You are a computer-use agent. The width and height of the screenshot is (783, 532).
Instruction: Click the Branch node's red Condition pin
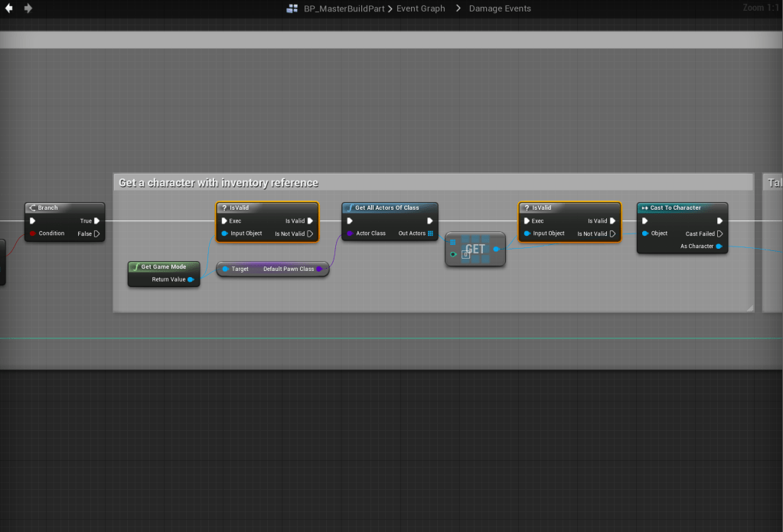(x=32, y=233)
